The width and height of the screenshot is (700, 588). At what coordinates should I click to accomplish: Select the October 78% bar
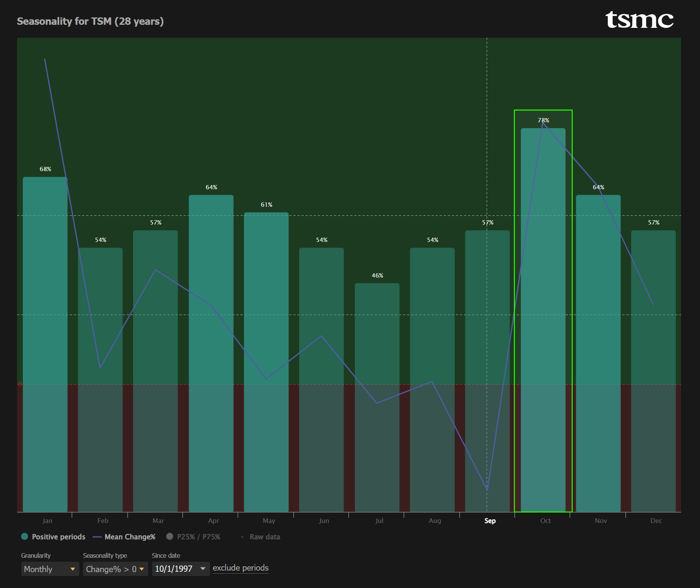(543, 320)
